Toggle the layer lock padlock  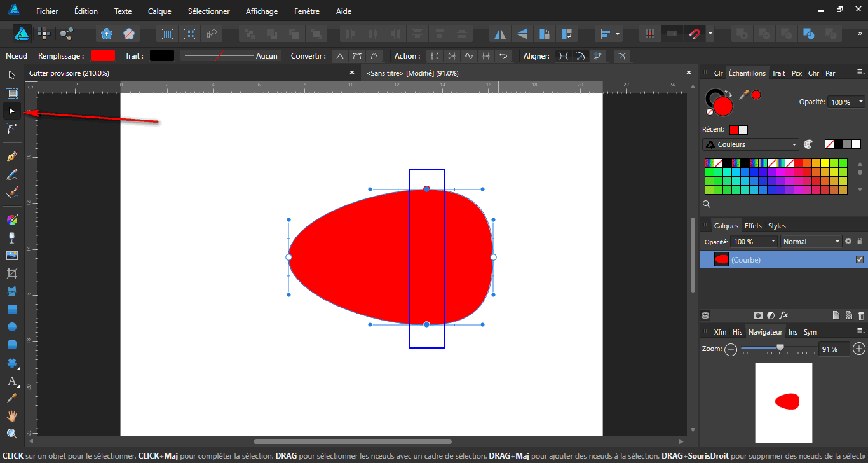[x=860, y=241]
